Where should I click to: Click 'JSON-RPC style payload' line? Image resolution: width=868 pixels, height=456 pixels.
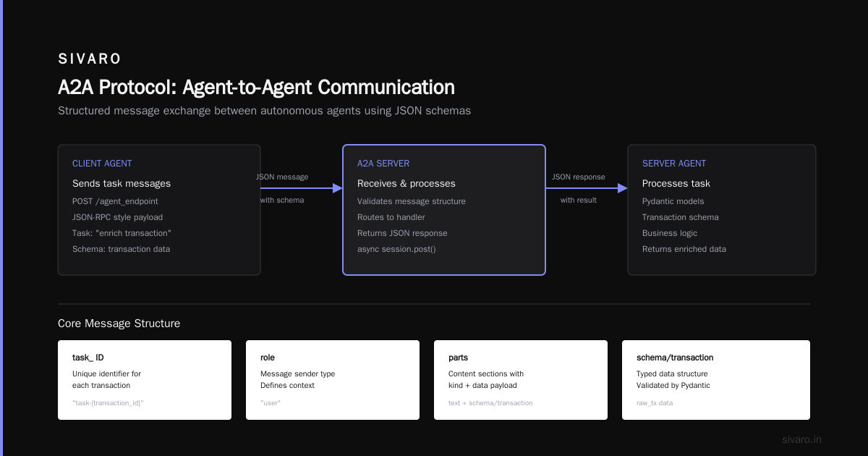[117, 217]
